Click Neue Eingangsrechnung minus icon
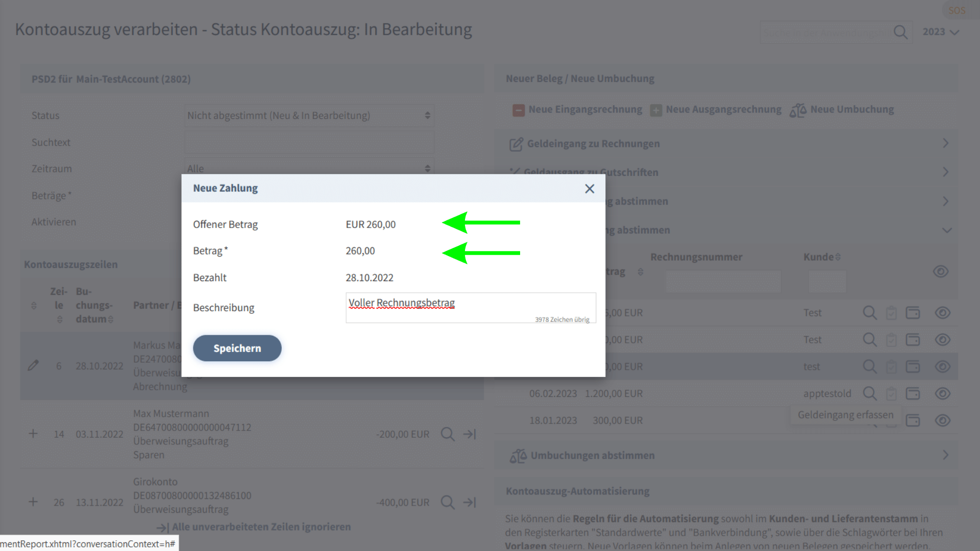Image resolution: width=980 pixels, height=551 pixels. point(518,110)
